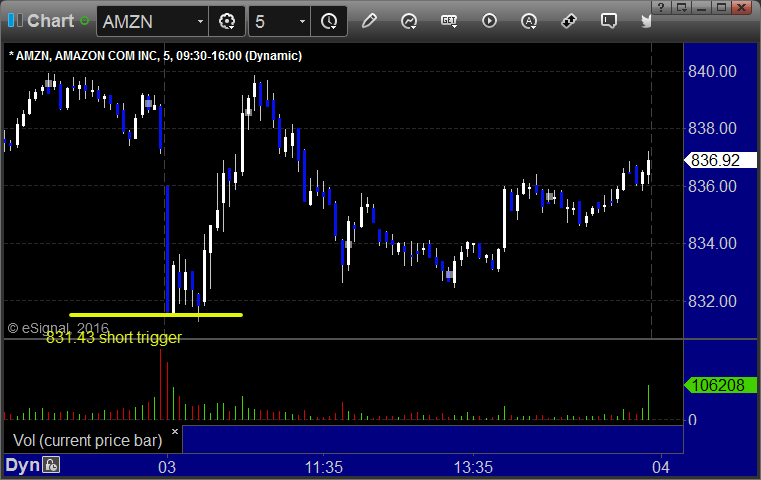Click the 831.43 short trigger text

coord(114,337)
